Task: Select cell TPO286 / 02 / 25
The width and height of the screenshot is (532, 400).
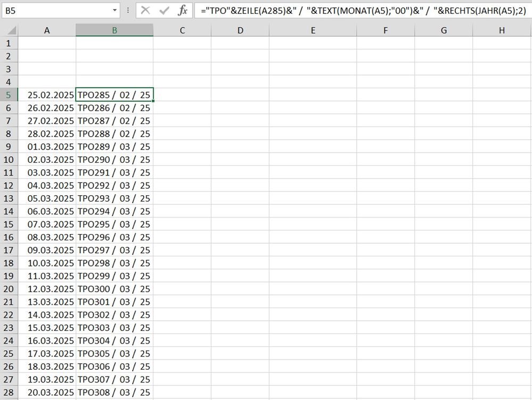Action: click(114, 108)
